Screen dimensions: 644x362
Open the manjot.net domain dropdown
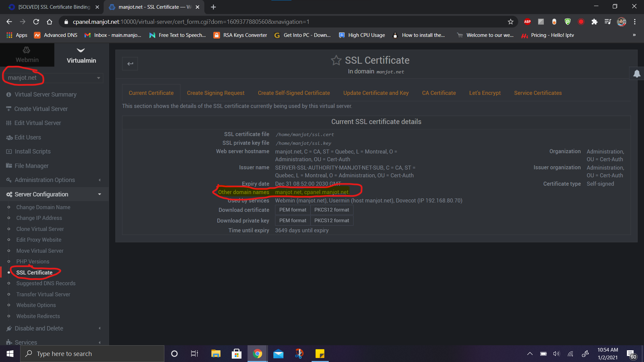pos(54,78)
